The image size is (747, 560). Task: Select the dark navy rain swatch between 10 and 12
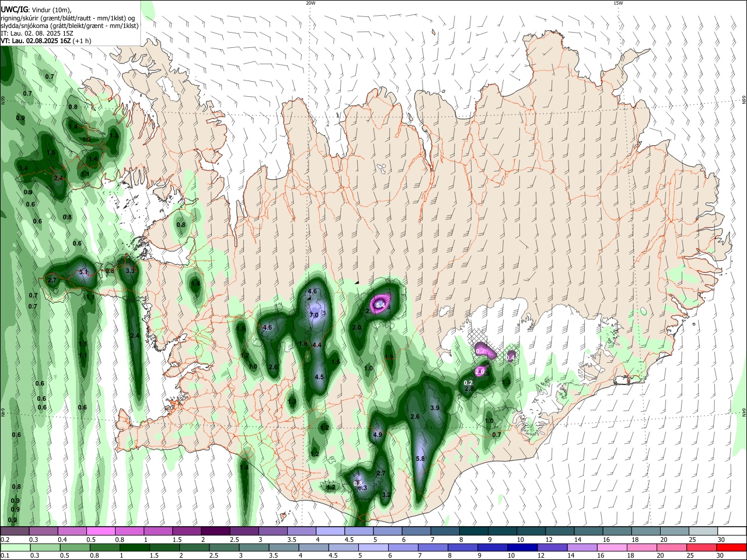[x=522, y=547]
